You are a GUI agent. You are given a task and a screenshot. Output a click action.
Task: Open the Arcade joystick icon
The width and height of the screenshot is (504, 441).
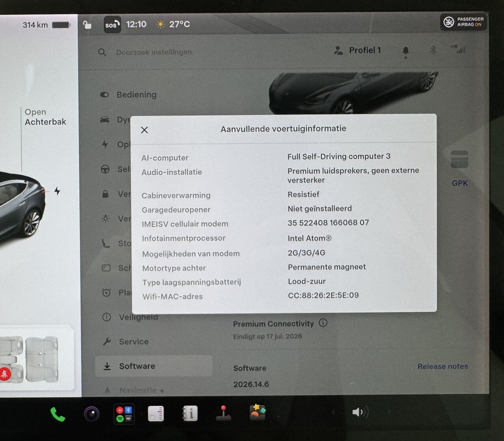(223, 413)
